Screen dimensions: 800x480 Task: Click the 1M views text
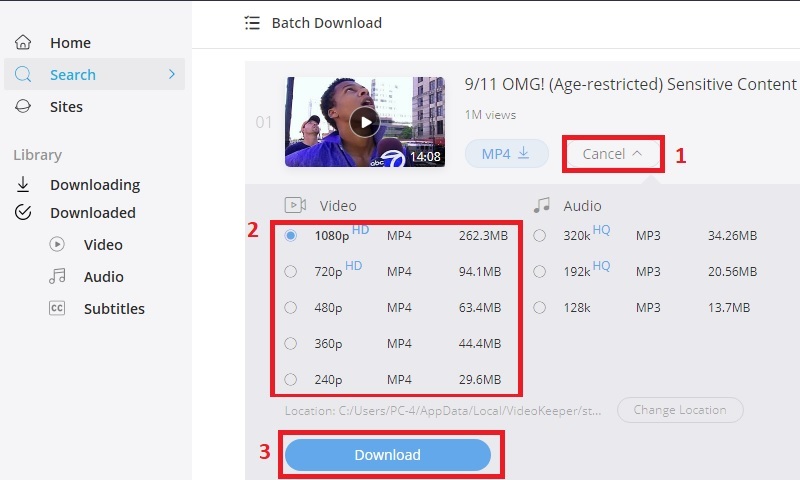pyautogui.click(x=490, y=115)
